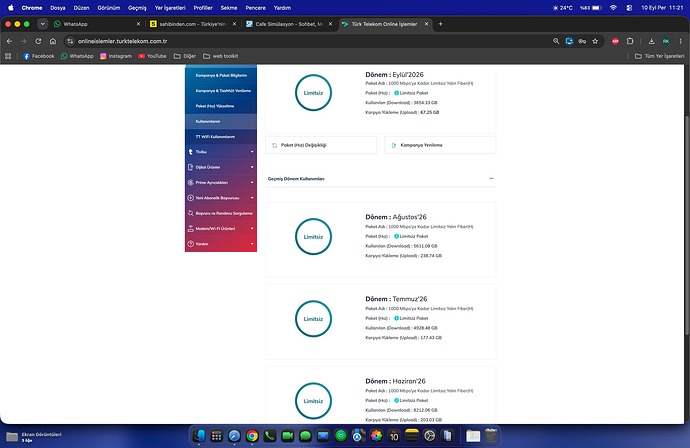Open the Geçmiş menu in menu bar
Screen dimensions: 690x448
[137, 7]
